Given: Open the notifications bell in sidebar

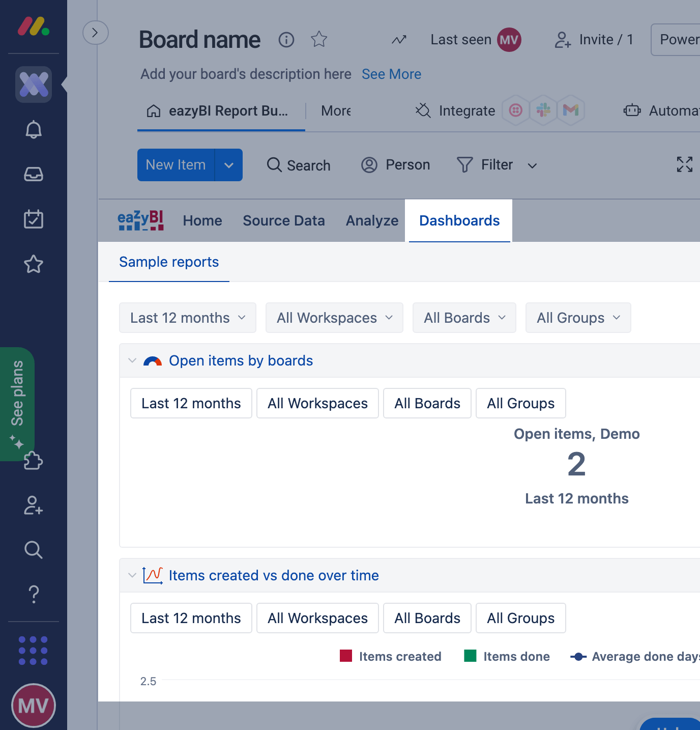Looking at the screenshot, I should coord(34,130).
